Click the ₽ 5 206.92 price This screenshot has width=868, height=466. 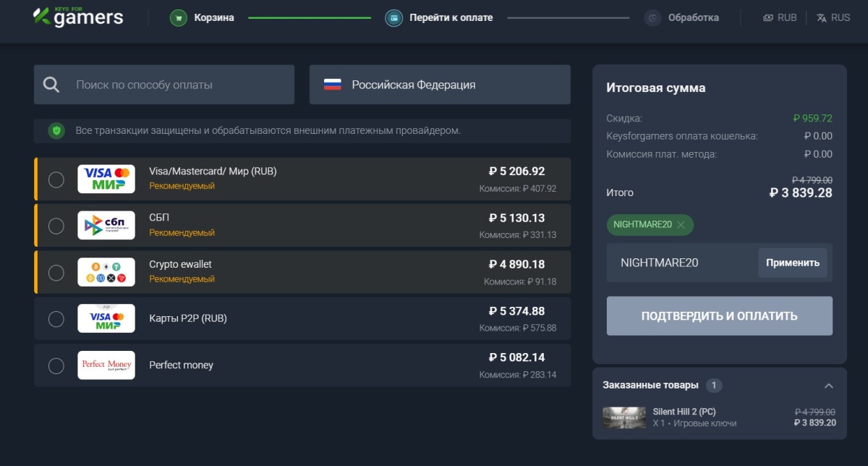pyautogui.click(x=516, y=171)
